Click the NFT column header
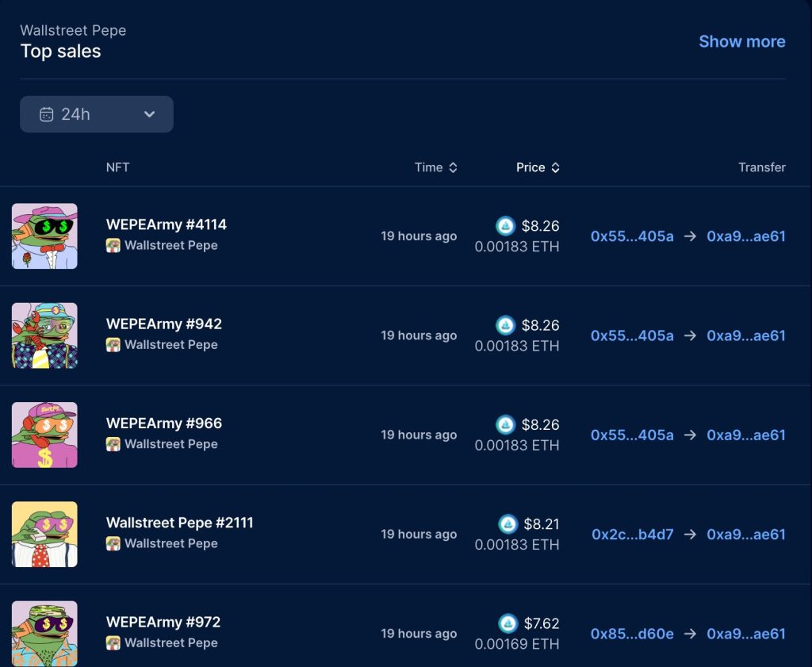Viewport: 812px width, 667px height. click(x=117, y=167)
